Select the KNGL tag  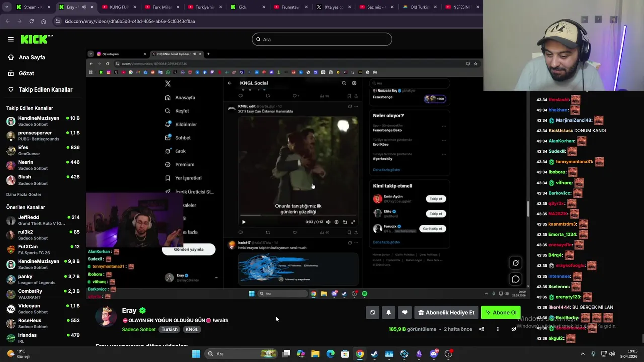pyautogui.click(x=192, y=330)
